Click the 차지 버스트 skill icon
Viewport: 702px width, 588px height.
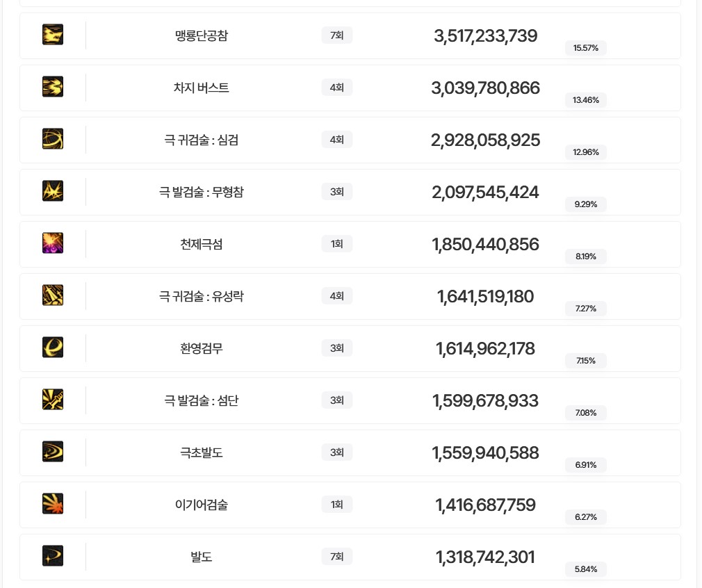coord(53,87)
